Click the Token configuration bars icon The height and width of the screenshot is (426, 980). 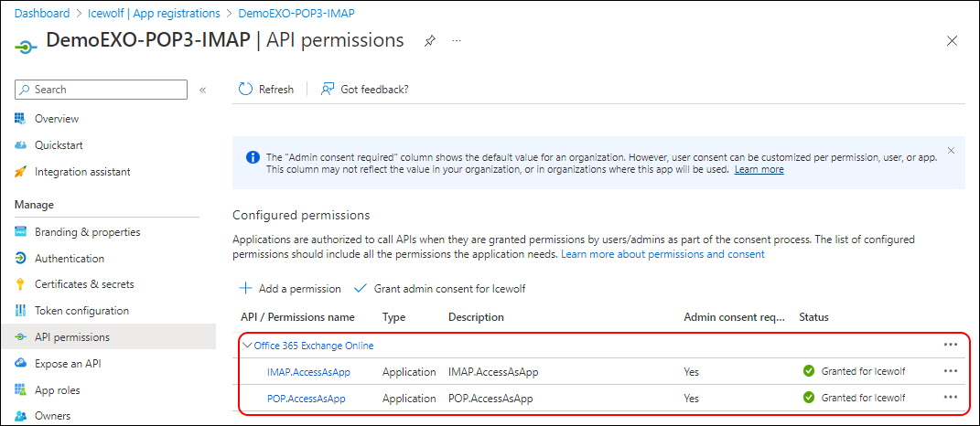coord(21,311)
